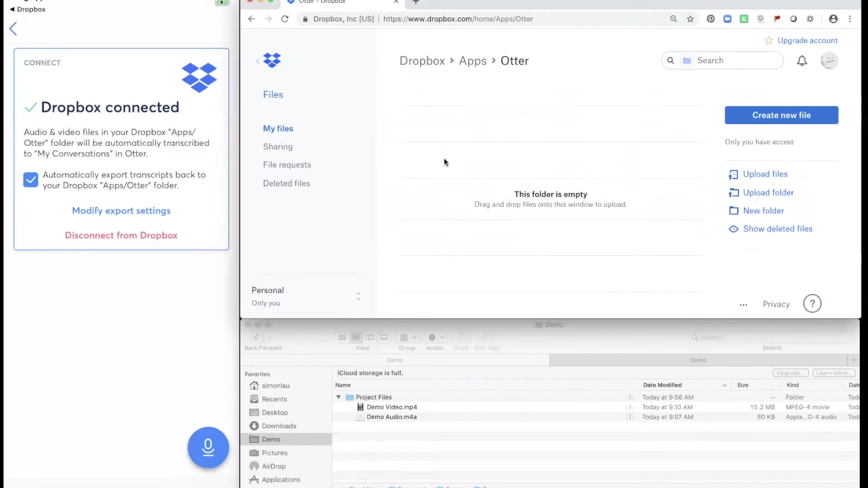
Task: Reload the Dropbox page
Action: (285, 19)
